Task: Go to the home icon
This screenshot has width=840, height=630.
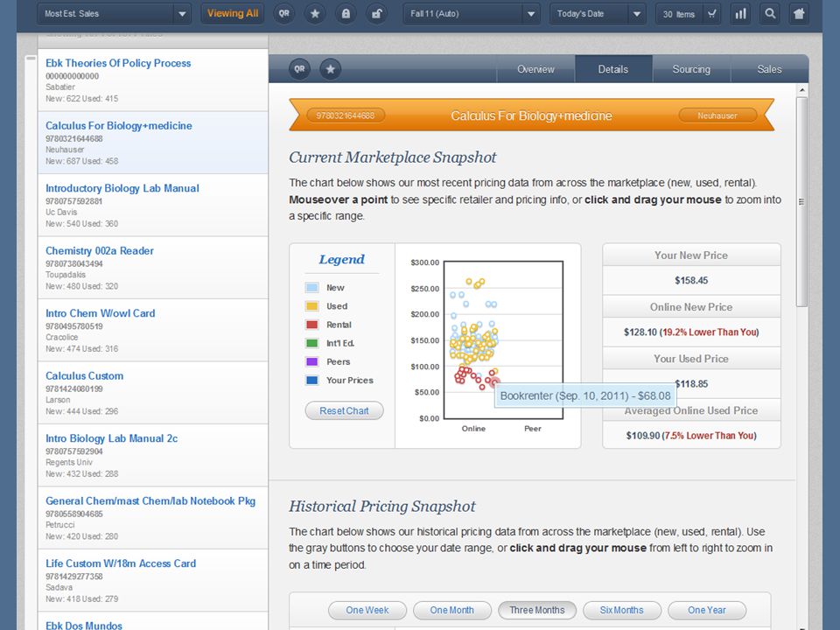Action: coord(799,13)
